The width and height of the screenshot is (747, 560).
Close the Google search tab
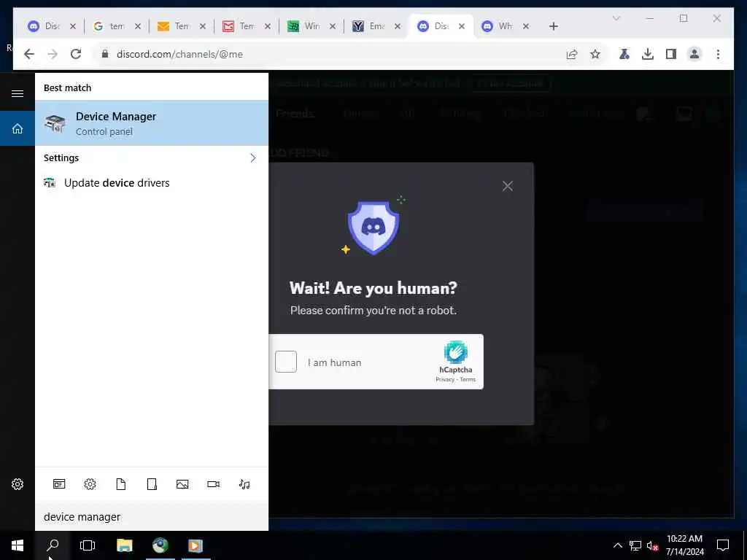pos(138,27)
